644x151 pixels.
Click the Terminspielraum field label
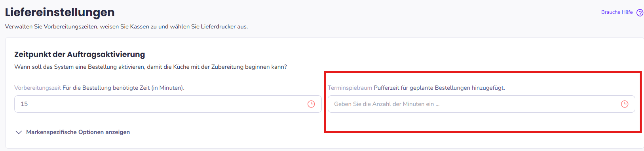pyautogui.click(x=350, y=88)
